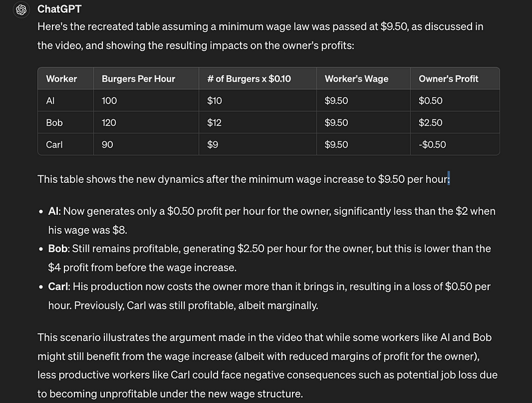Click the -$0.50 owner's profit cell
Viewport: 532px width, 403px height.
432,144
